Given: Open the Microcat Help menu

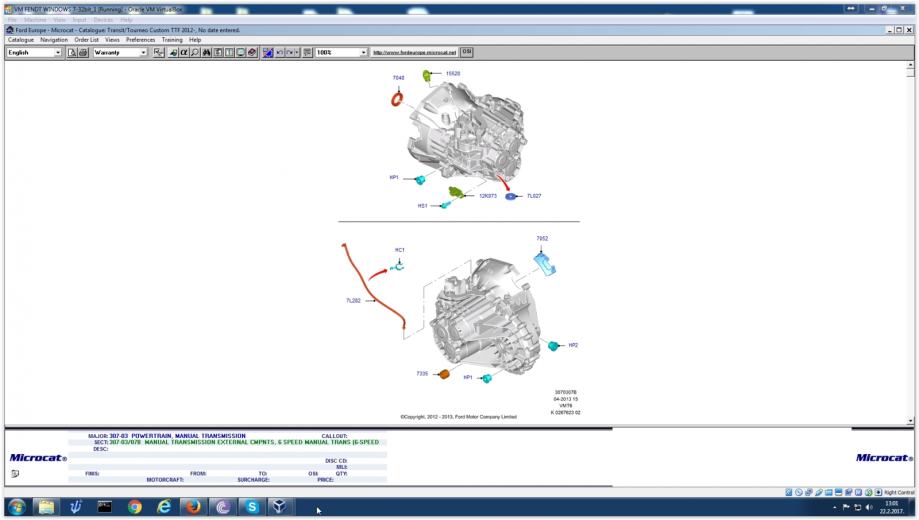Looking at the screenshot, I should click(195, 40).
